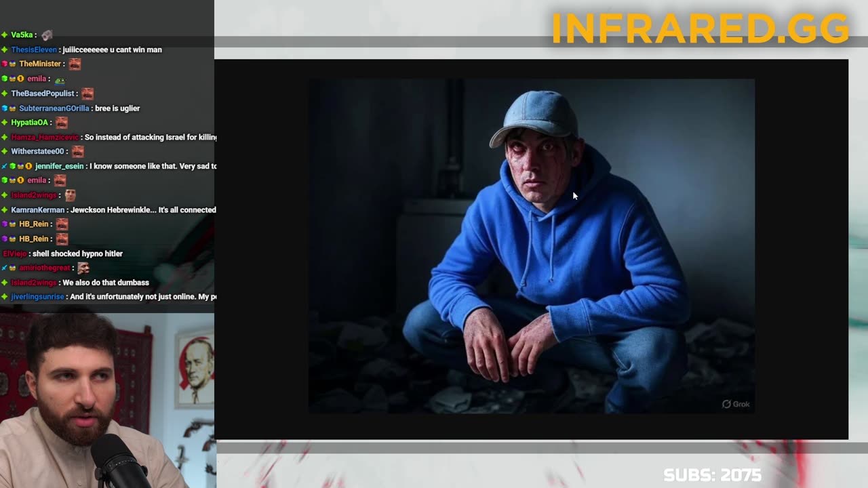The image size is (868, 488).
Task: Click message 'And it's unfortunately not just online'
Action: coord(144,297)
